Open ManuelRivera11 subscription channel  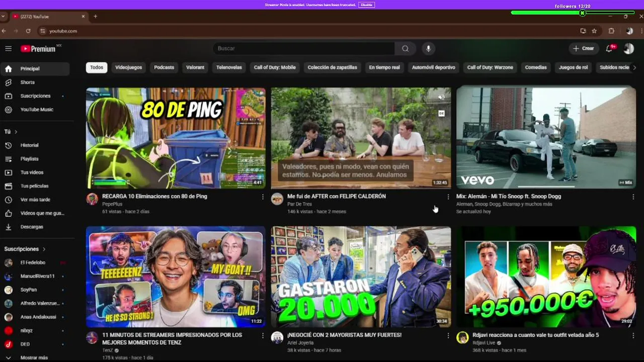coord(35,276)
